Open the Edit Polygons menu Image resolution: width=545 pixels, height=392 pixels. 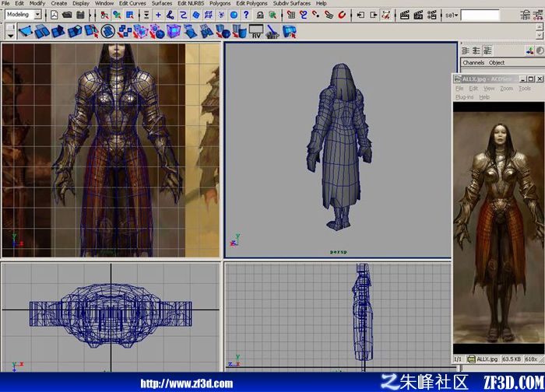[x=251, y=3]
